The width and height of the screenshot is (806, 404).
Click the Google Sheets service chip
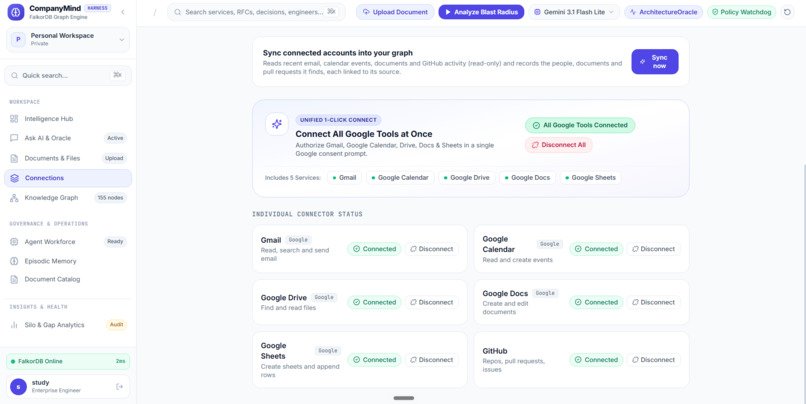591,178
